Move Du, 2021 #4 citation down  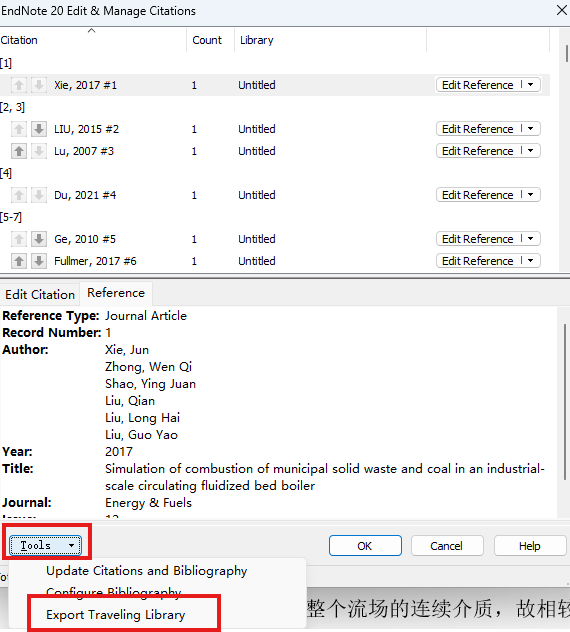(39, 195)
